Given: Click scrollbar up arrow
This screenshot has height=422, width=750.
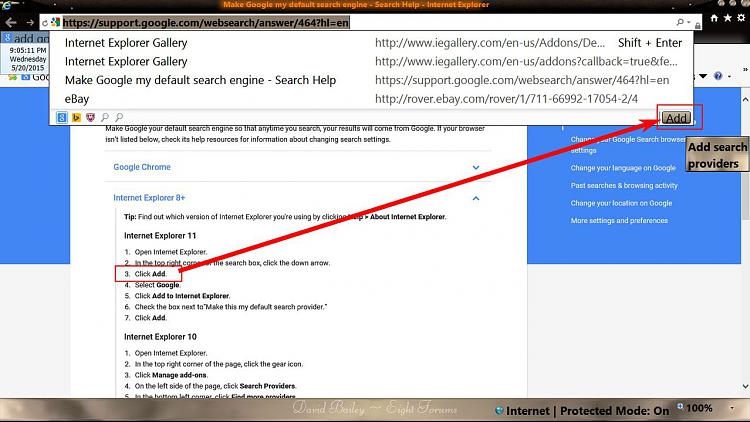Looking at the screenshot, I should 745,100.
